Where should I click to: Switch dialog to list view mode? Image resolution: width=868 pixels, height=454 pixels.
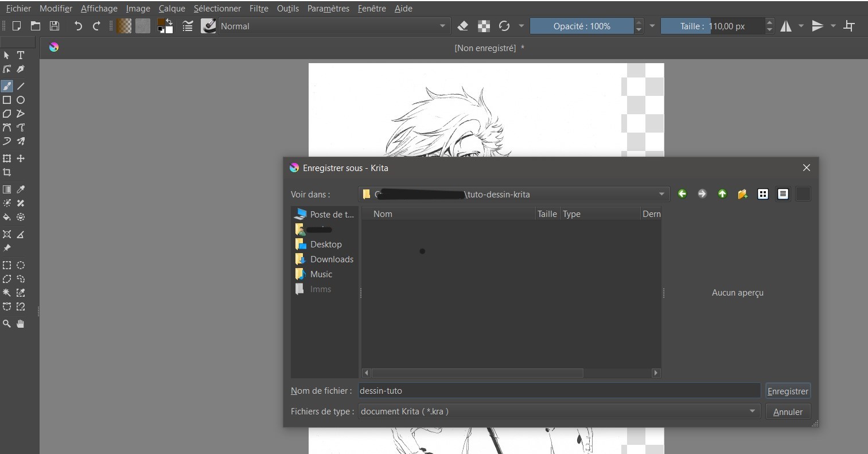pyautogui.click(x=763, y=194)
